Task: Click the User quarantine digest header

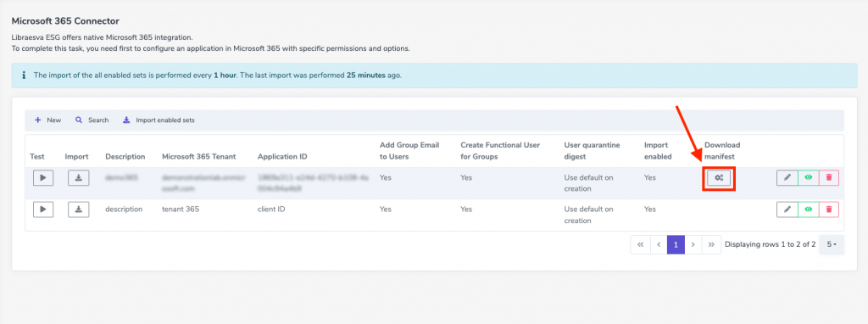Action: [592, 151]
